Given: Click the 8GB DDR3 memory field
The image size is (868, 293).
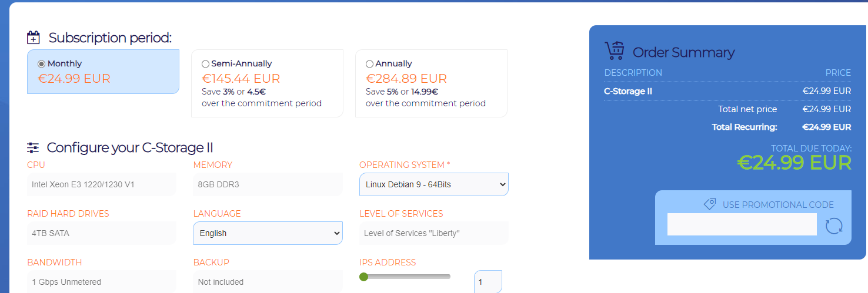Looking at the screenshot, I should (268, 184).
